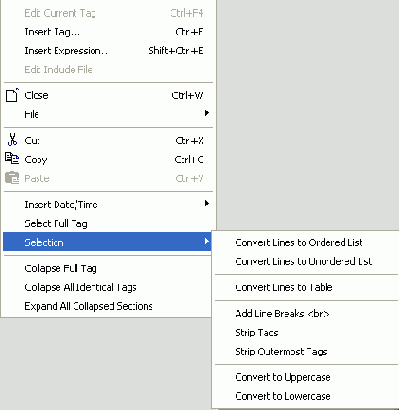Expand the Insert Date/Time submenu arrow
The height and width of the screenshot is (410, 399).
pyautogui.click(x=207, y=203)
